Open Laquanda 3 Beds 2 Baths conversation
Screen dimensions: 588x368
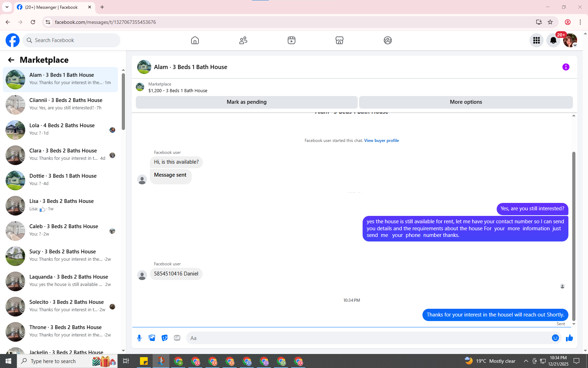[60, 281]
